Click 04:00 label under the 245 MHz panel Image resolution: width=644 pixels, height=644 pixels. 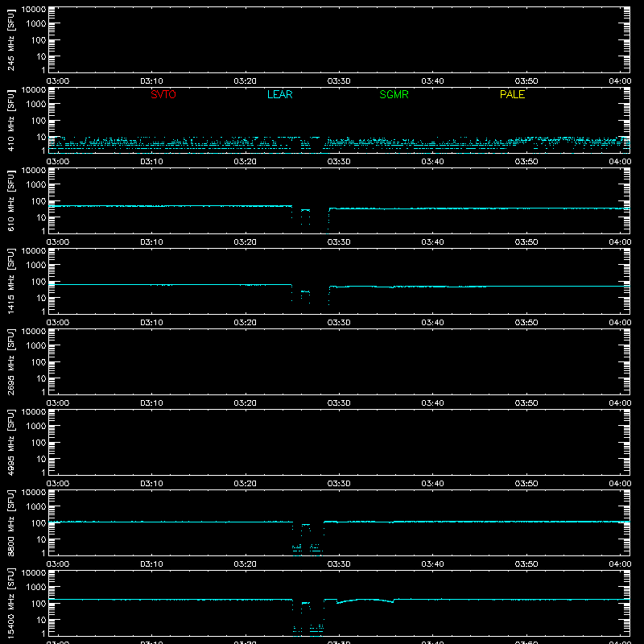pos(620,81)
